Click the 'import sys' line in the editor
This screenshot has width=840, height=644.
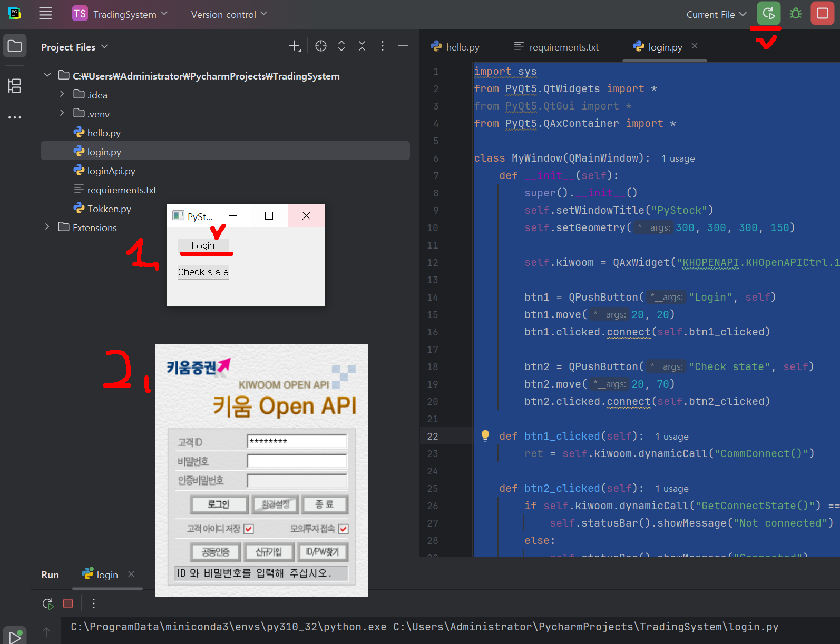505,71
